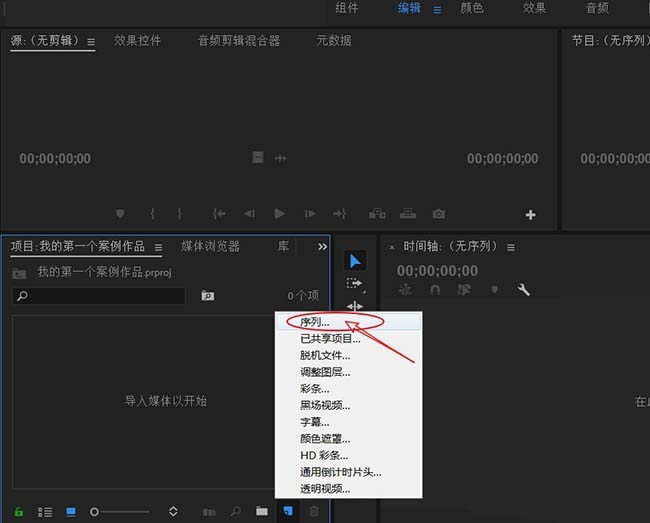
Task: Toggle the timeline Snap magnet icon
Action: 435,289
